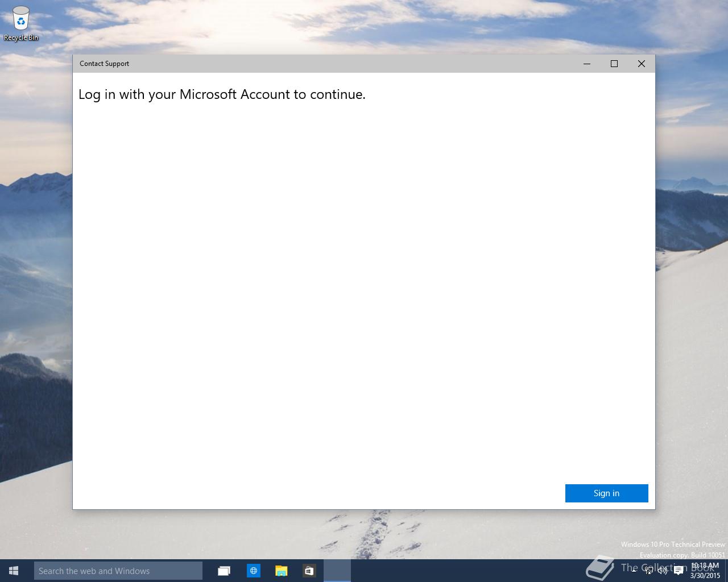Open the network status tray icon
Image resolution: width=728 pixels, height=582 pixels.
pos(648,571)
